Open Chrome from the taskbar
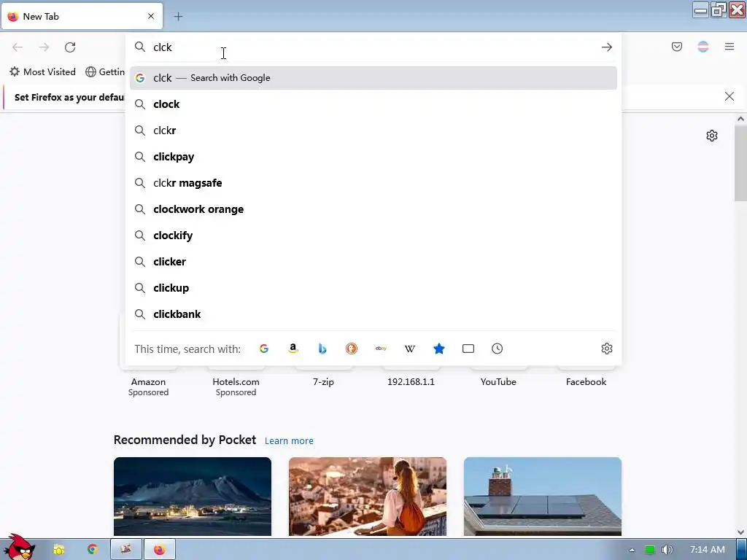The width and height of the screenshot is (747, 560). tap(93, 550)
